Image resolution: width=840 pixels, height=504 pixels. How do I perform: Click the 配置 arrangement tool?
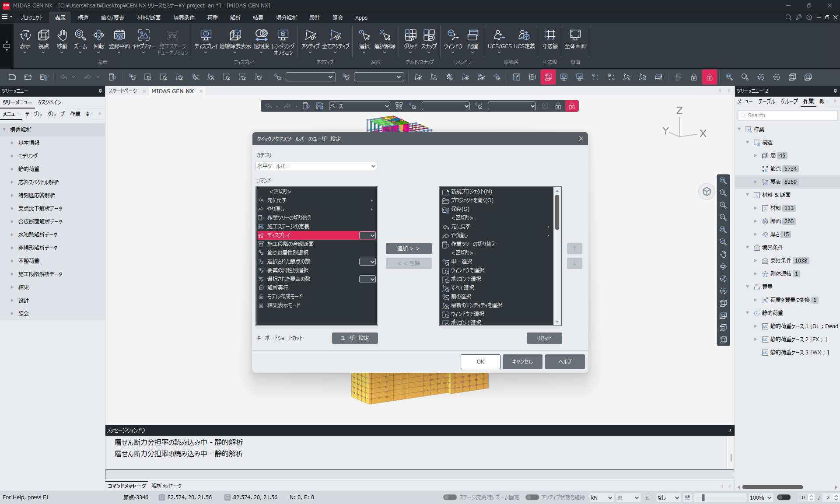coord(473,40)
